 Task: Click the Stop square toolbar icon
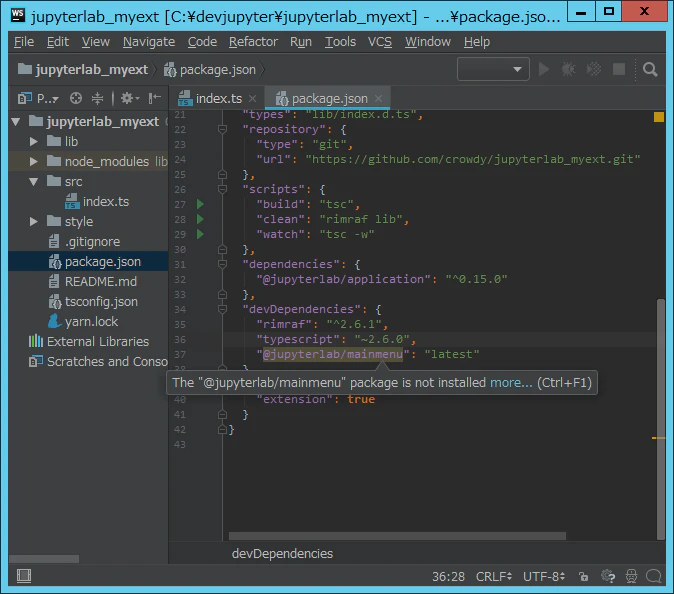[619, 69]
